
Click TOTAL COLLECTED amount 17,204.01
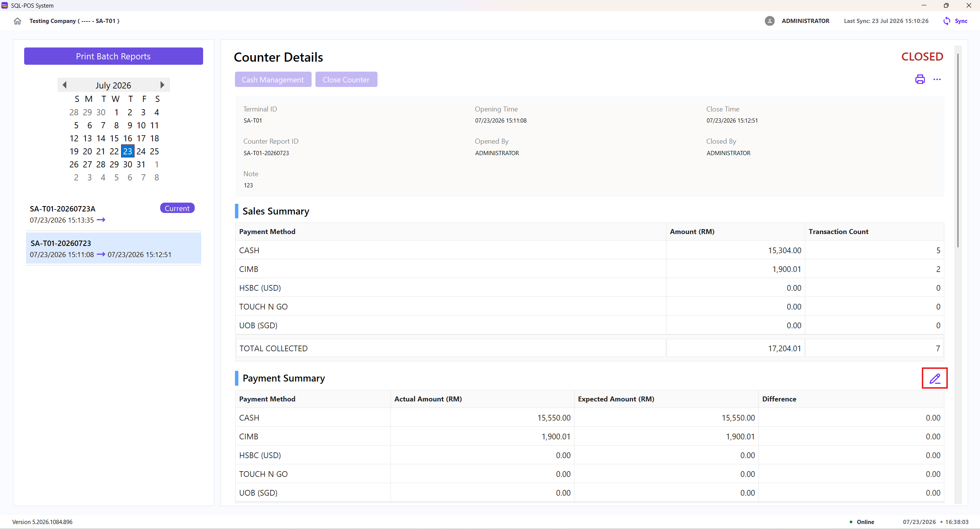785,349
